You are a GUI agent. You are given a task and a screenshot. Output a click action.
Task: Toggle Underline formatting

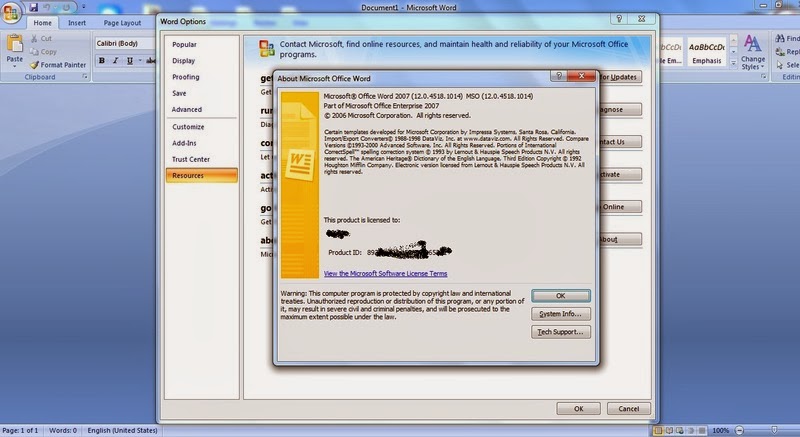(x=130, y=61)
